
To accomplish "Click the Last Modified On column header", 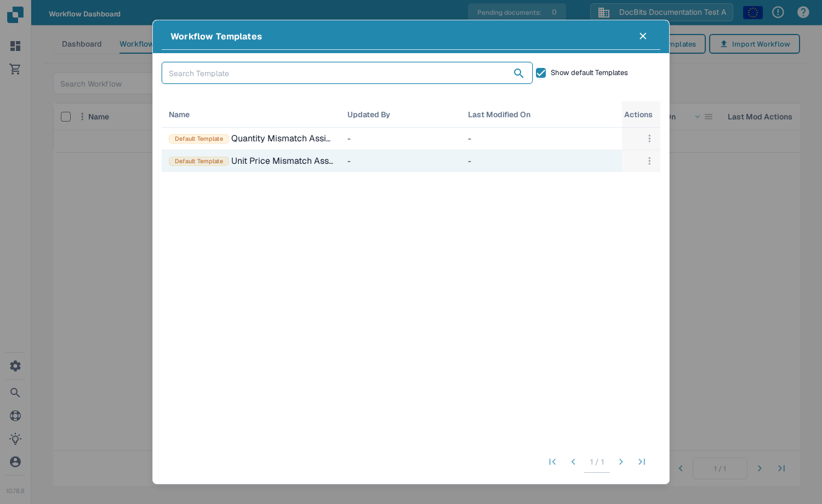I will pos(499,114).
